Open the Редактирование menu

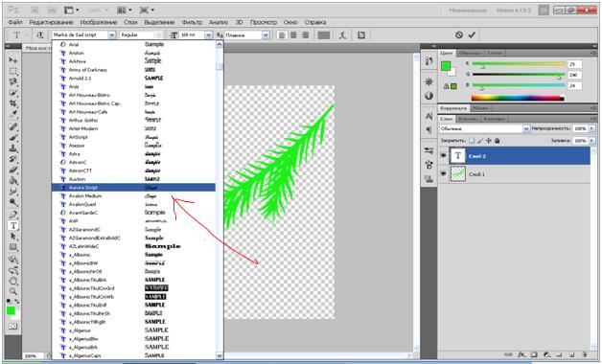tap(51, 22)
